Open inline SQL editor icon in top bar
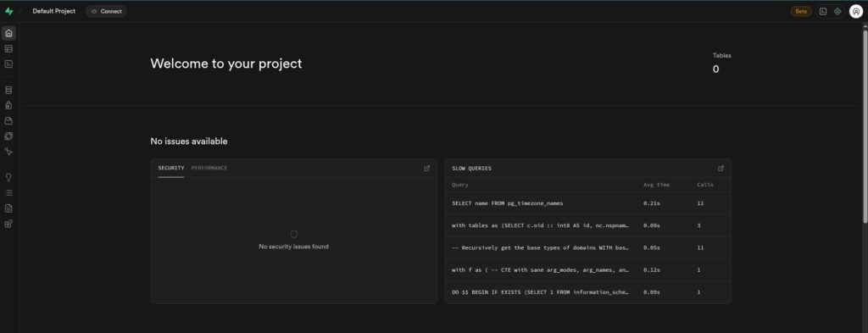868x333 pixels. click(x=822, y=11)
